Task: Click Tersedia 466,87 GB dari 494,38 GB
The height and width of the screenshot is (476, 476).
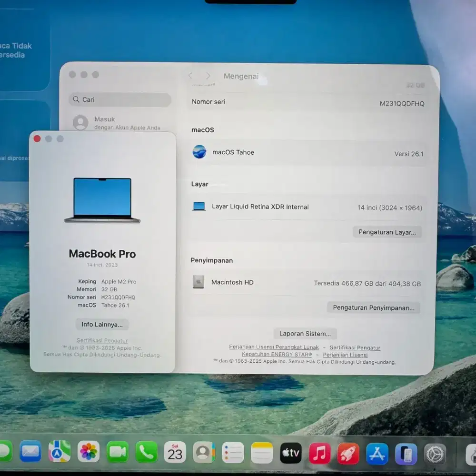Action: coord(367,283)
